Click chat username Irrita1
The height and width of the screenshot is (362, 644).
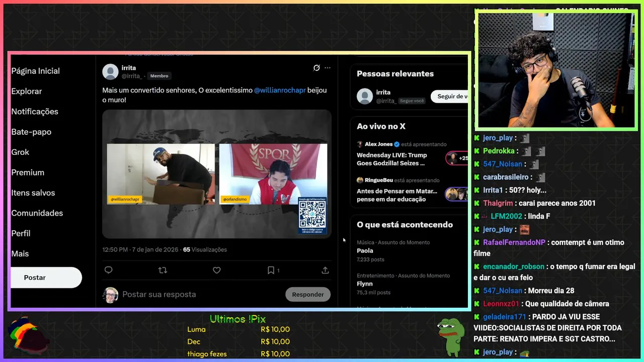coord(493,190)
